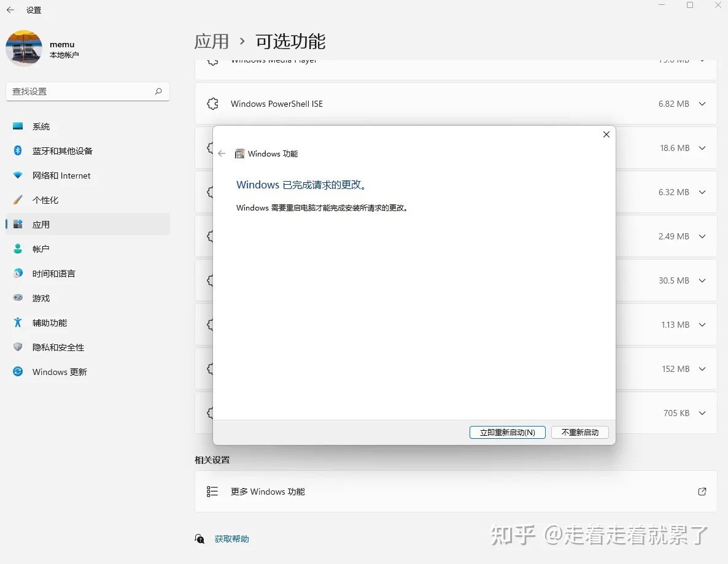Select the 6.82 MB size text
The image size is (728, 564).
tap(673, 104)
